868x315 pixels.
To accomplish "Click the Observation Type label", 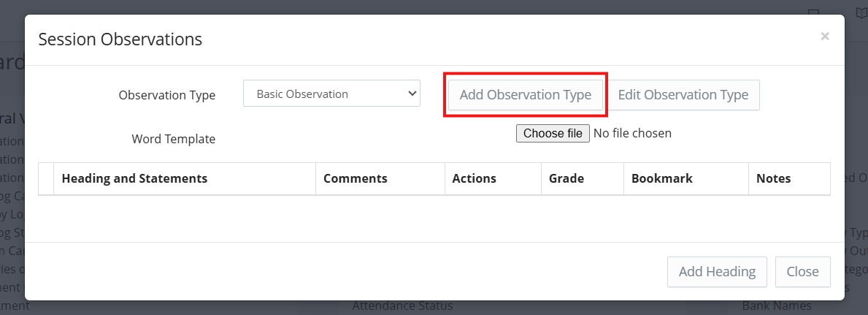I will [166, 95].
